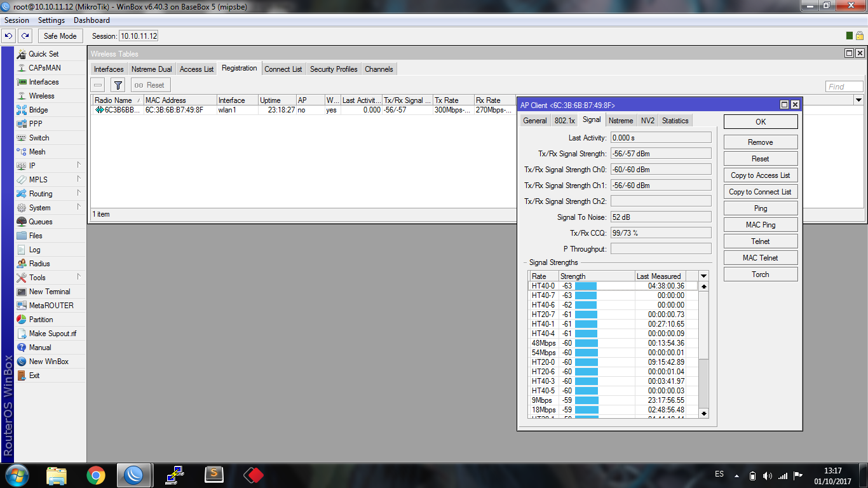Toggle Safe Mode
The width and height of the screenshot is (868, 488).
click(60, 36)
